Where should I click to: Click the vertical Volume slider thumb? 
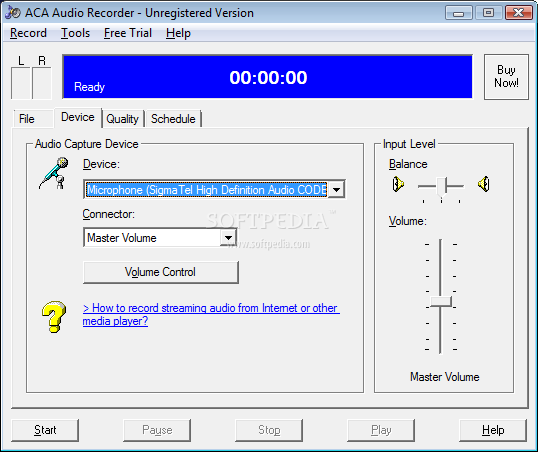click(x=441, y=302)
